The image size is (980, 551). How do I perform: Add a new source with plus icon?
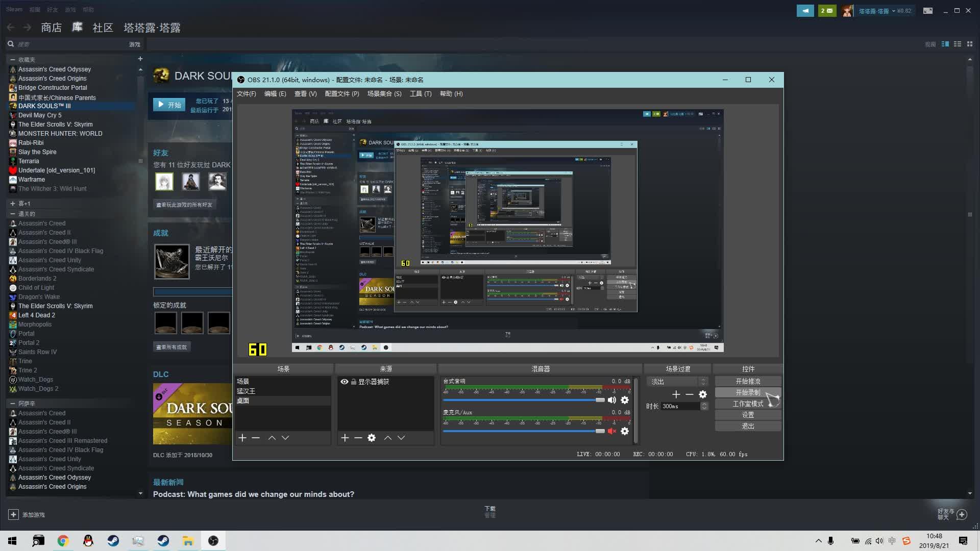coord(345,438)
